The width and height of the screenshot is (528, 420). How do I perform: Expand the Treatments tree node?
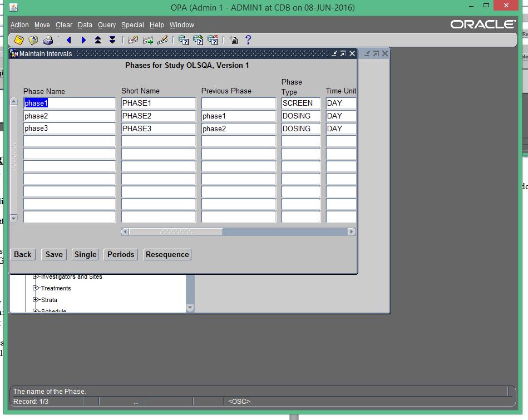[x=36, y=288]
